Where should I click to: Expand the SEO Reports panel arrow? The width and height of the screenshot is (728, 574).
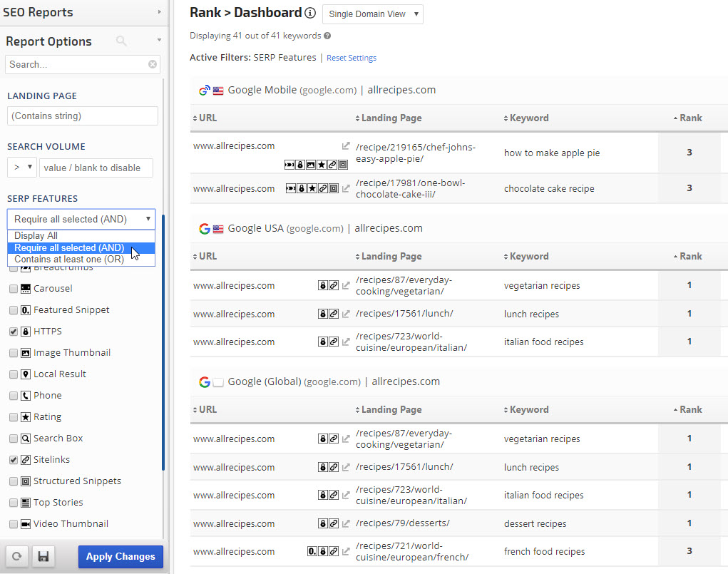tap(158, 12)
